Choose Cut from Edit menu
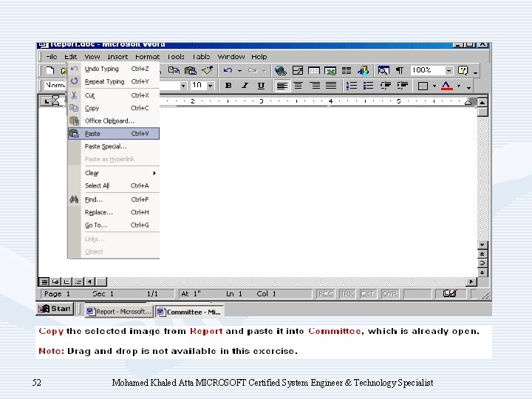The height and width of the screenshot is (399, 532). pos(113,95)
